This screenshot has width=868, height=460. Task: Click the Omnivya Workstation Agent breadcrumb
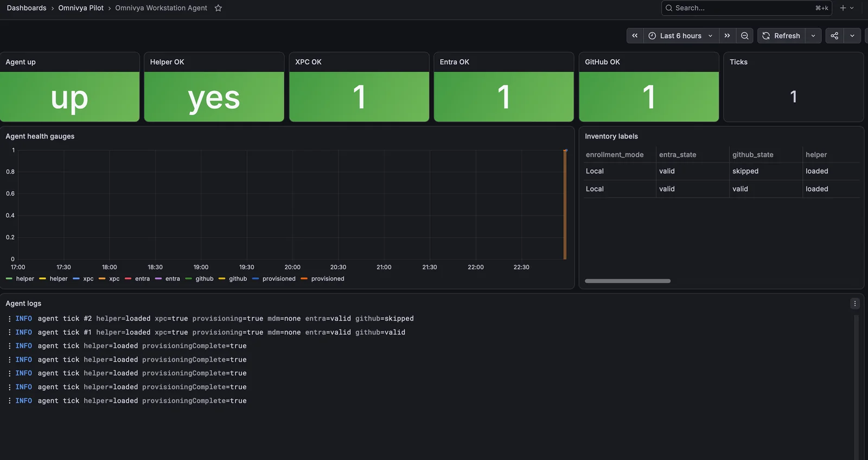(x=161, y=8)
